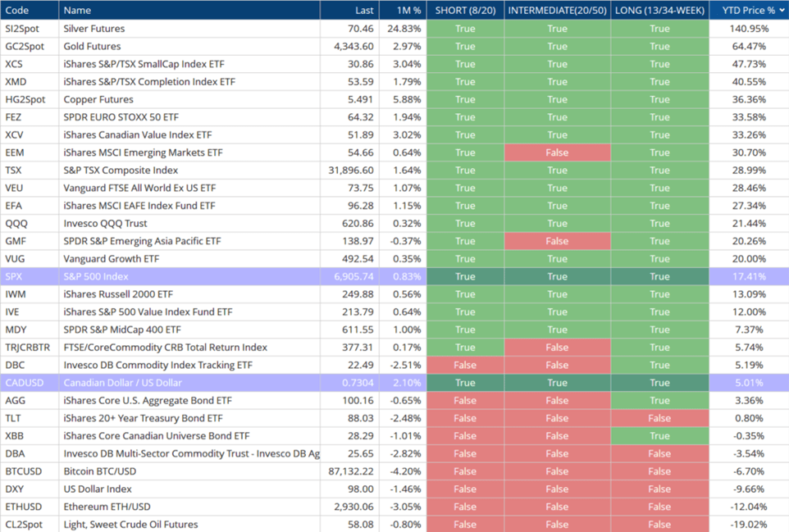The width and height of the screenshot is (789, 532).
Task: Click the red False short cell for DBC
Action: (465, 366)
